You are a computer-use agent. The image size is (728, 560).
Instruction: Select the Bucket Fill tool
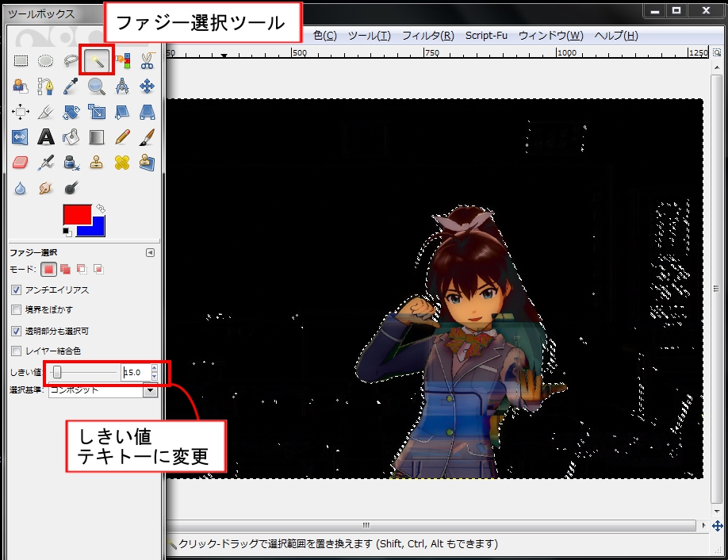[x=71, y=137]
